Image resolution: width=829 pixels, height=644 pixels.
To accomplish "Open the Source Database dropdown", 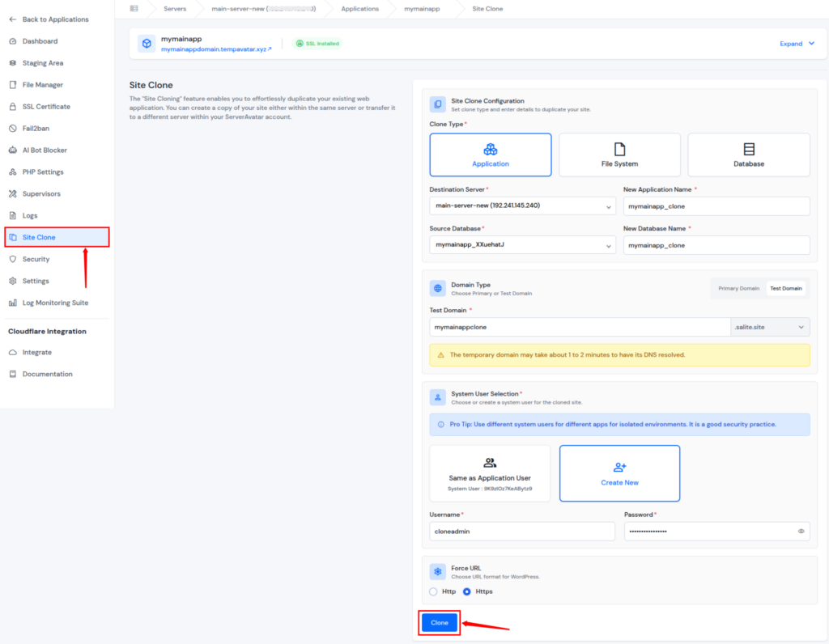I will 522,245.
